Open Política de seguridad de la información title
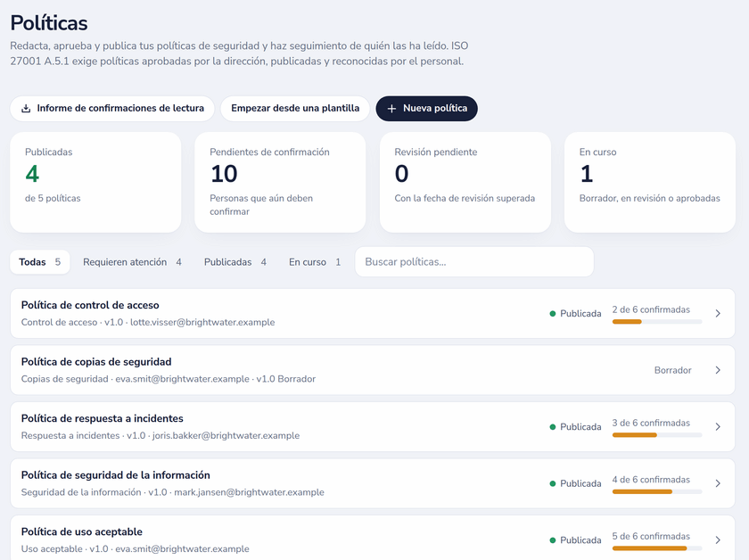This screenshot has width=749, height=560. point(116,475)
